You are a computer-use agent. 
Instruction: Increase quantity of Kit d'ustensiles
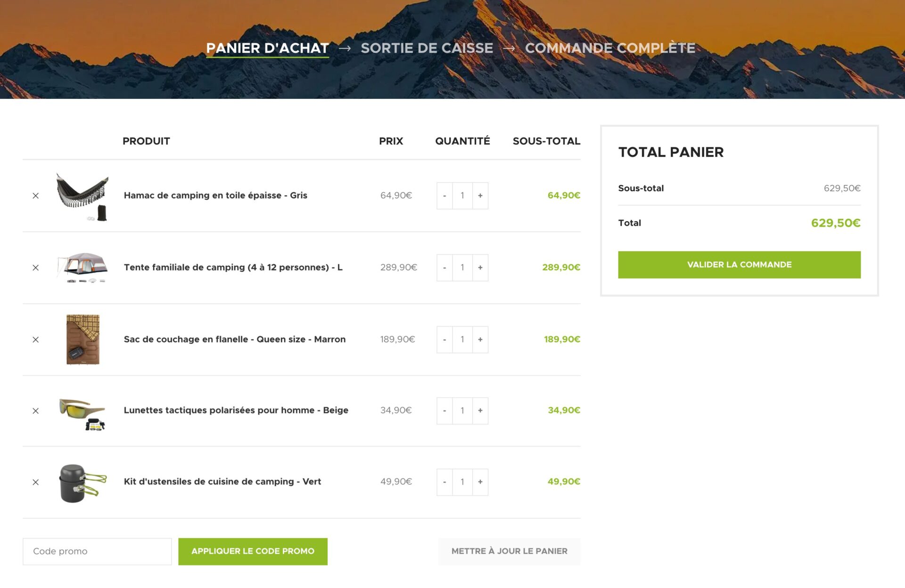pos(480,482)
